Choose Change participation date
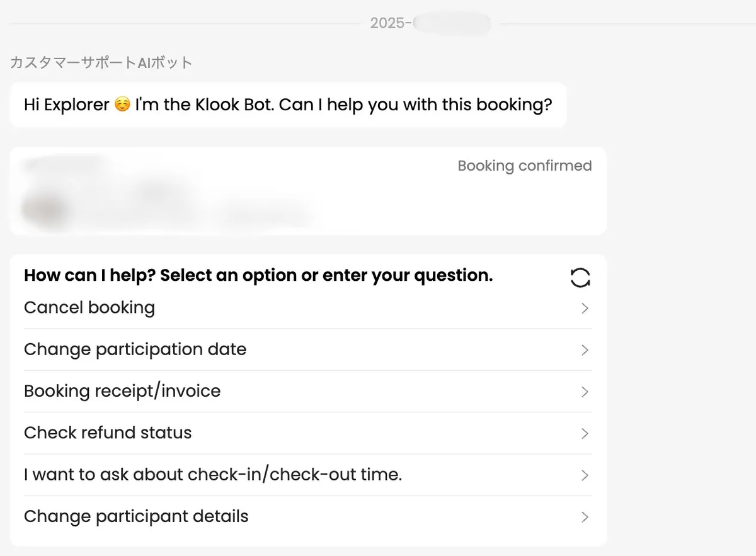 click(x=307, y=349)
